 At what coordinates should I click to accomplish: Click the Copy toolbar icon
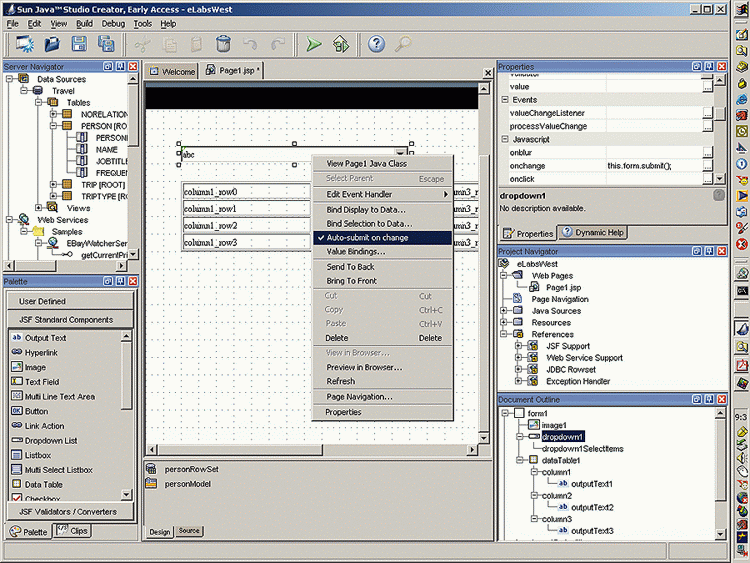tap(169, 44)
